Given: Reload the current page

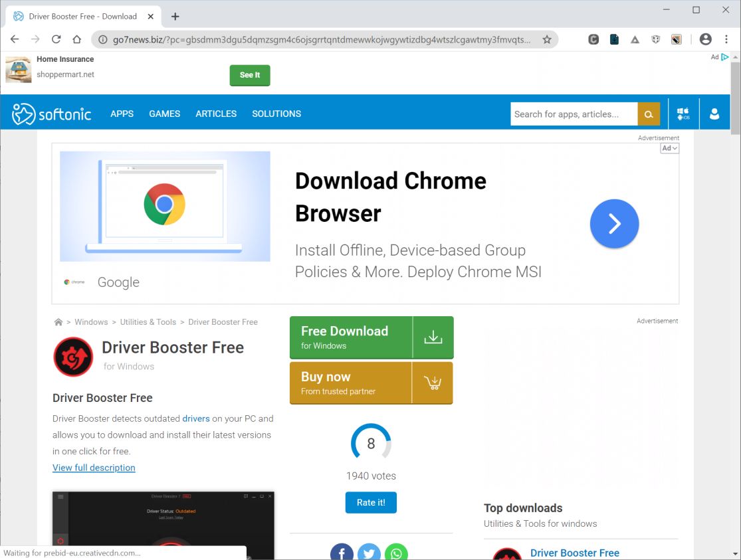Looking at the screenshot, I should pos(56,39).
